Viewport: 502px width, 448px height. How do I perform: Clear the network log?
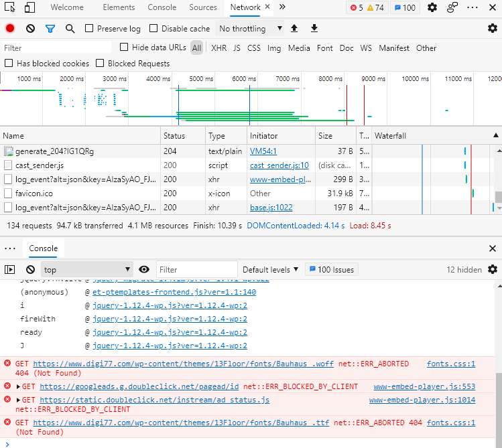pos(30,29)
